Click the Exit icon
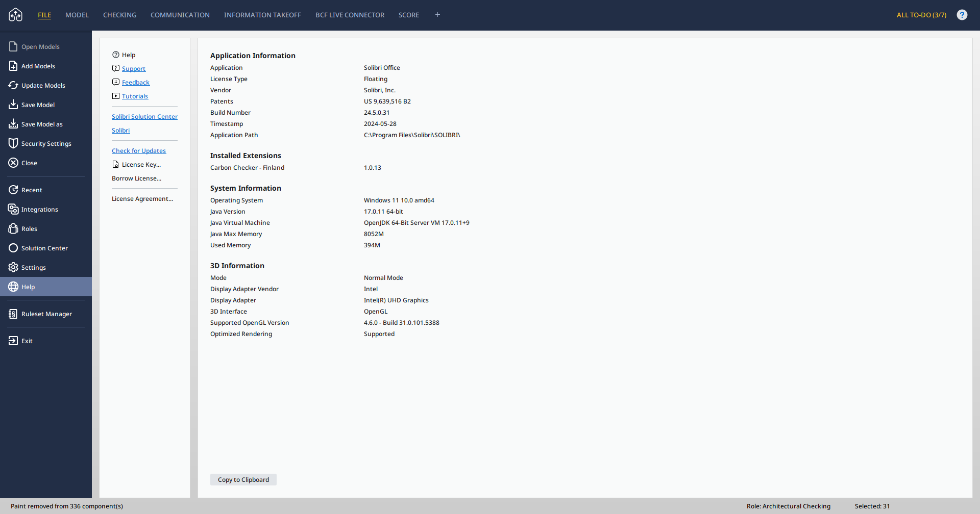Viewport: 980px width, 514px height. [x=13, y=341]
